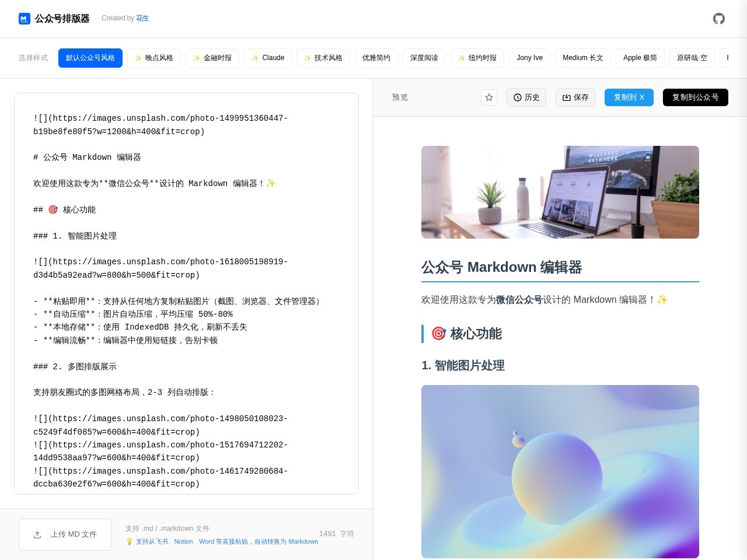Viewport: 747px width, 560px height.
Task: Open history with the 历史 button
Action: [x=526, y=97]
